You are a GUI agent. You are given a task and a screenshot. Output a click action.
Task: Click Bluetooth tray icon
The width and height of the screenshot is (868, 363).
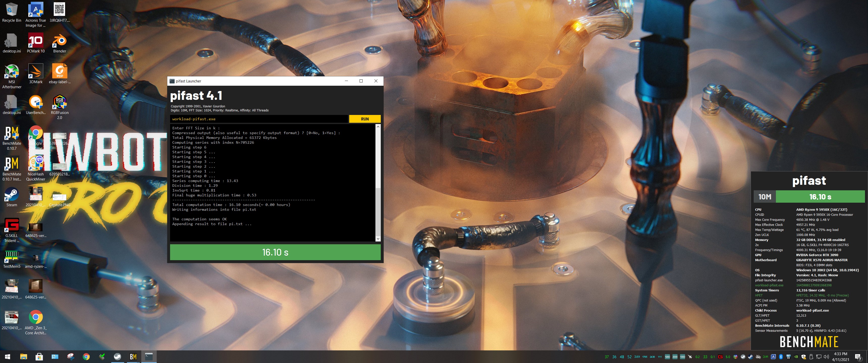click(781, 357)
